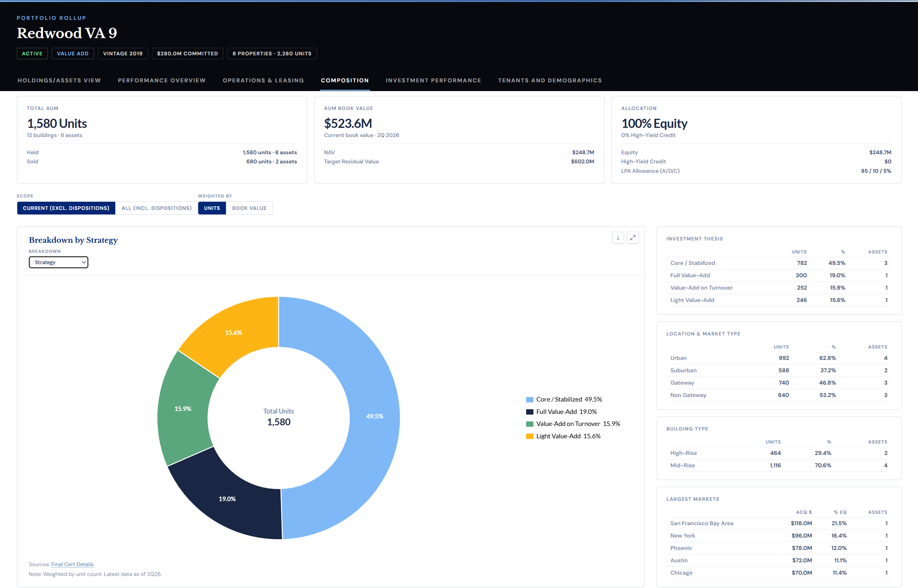
Task: Select the 49.5% light blue donut slice
Action: coord(374,416)
